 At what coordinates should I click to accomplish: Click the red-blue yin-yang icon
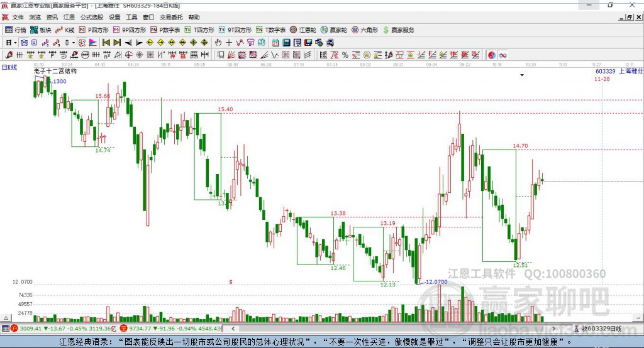click(492, 55)
